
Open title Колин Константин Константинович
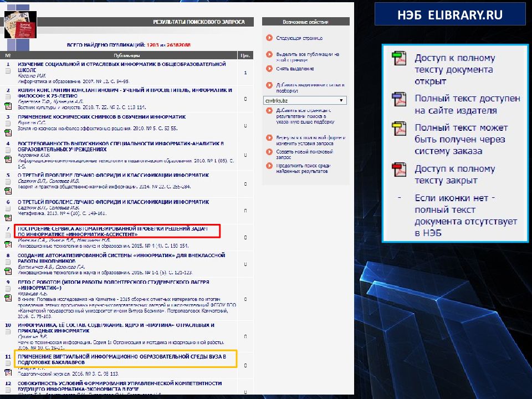(125, 93)
